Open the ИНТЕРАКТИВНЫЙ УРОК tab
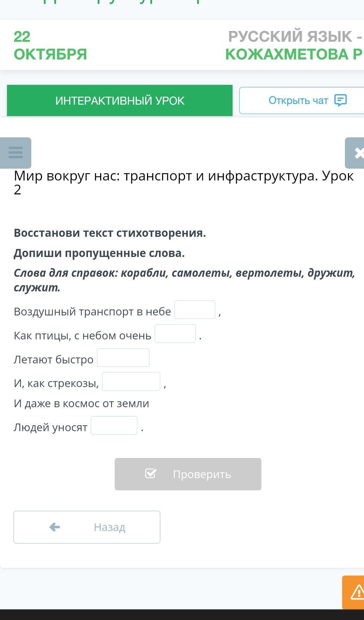 coord(120,100)
